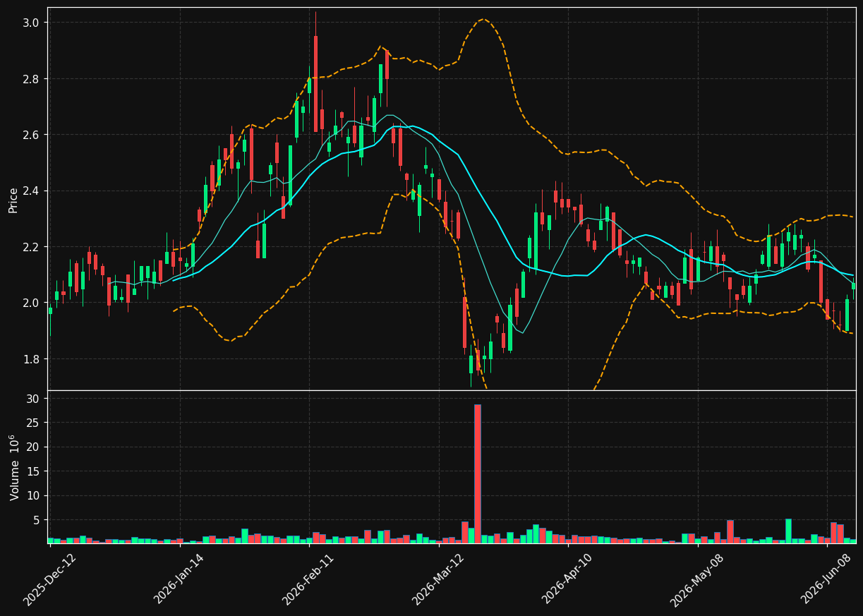863x616 pixels.
Task: Click the 2026-May-08 date label
Action: coord(696,579)
